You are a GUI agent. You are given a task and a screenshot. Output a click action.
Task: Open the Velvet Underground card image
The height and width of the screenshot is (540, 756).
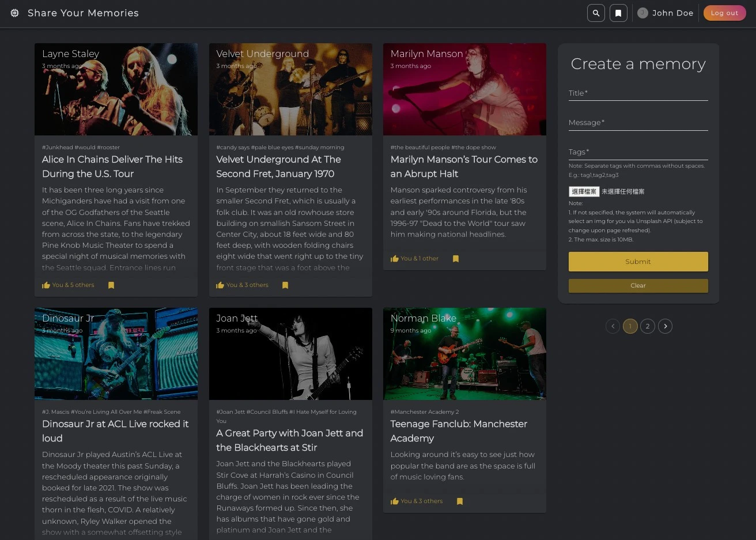coord(290,89)
